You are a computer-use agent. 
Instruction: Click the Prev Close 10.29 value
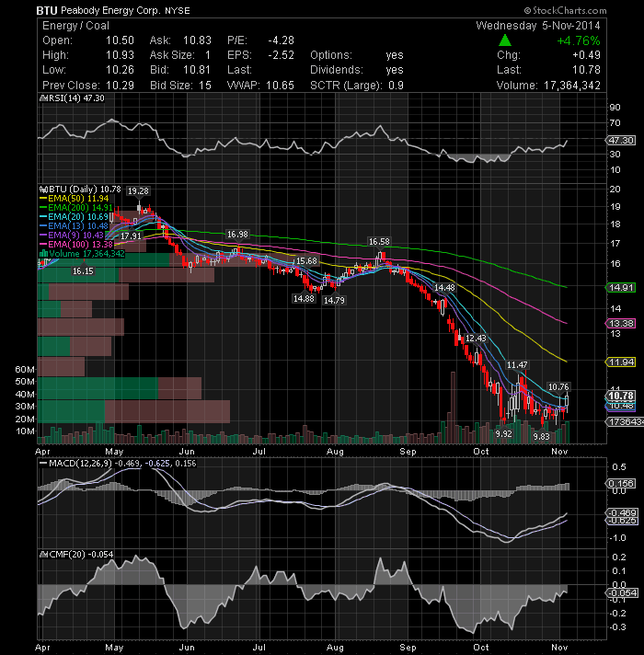pos(120,86)
